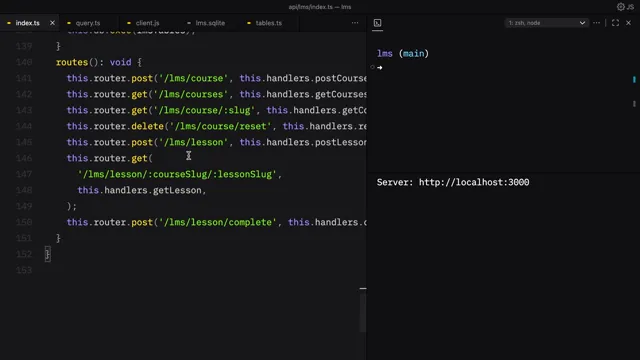Click '(main)' branch name in terminal
This screenshot has height=360, width=640.
414,53
